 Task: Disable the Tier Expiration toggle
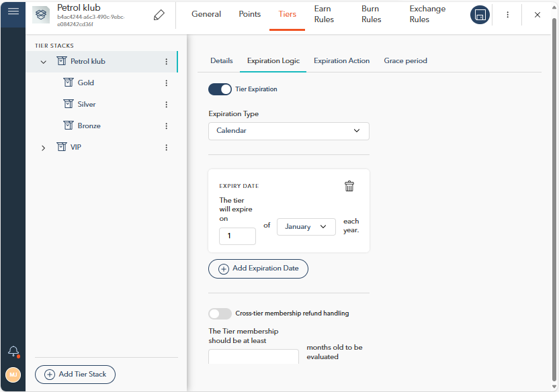pyautogui.click(x=220, y=89)
